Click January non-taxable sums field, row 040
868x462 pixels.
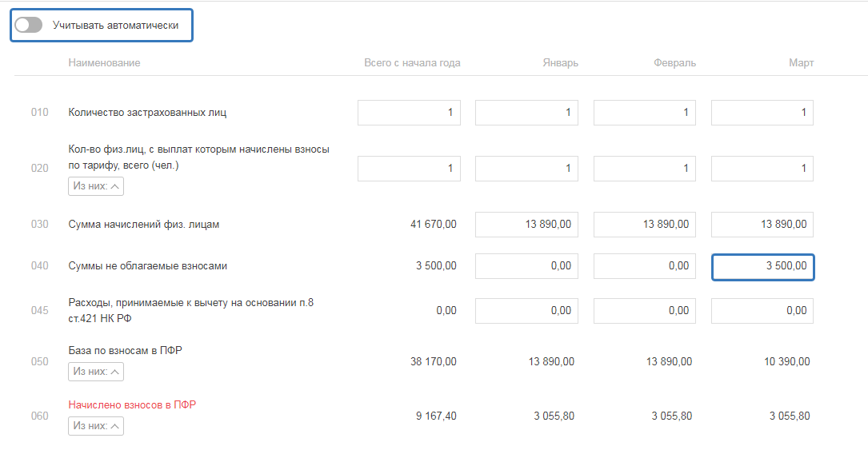click(x=526, y=266)
